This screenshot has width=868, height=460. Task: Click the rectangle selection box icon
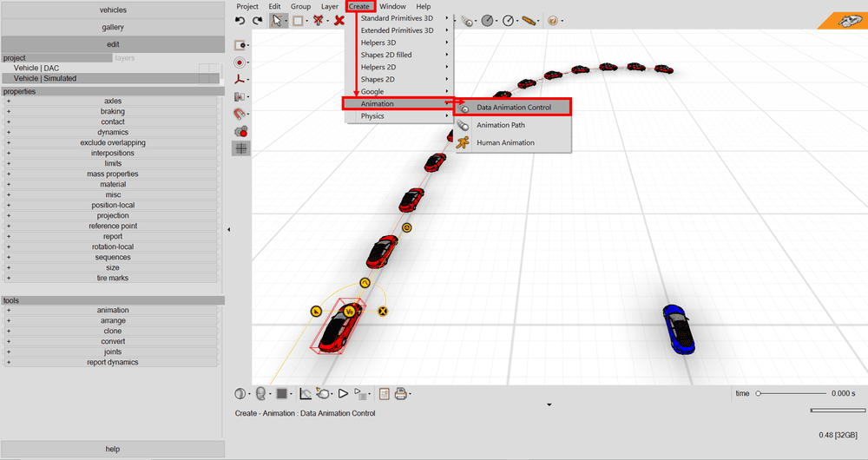coord(298,21)
